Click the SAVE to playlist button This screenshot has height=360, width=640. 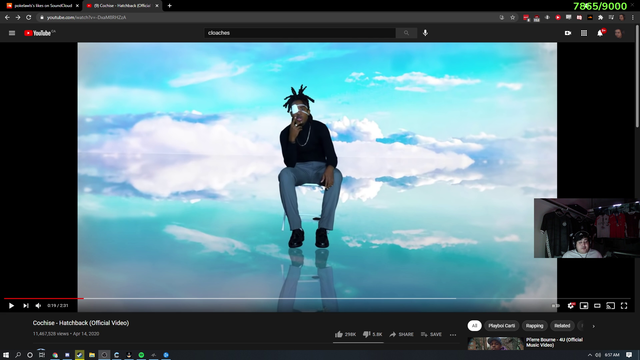431,334
